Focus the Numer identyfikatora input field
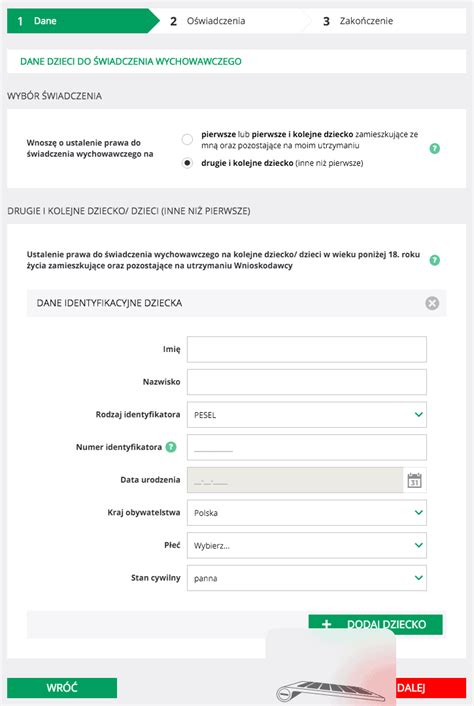This screenshot has width=474, height=706. pos(307,447)
